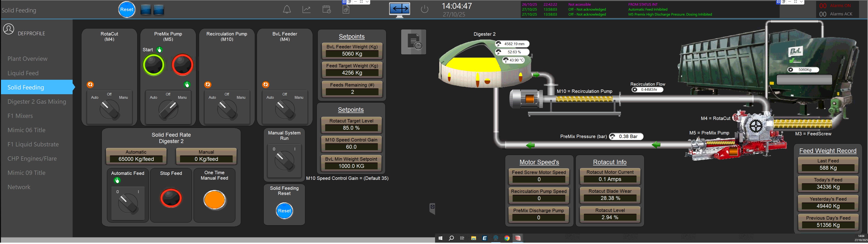Edit the Rotacut Target Level setpoint
Image resolution: width=868 pixels, height=244 pixels.
click(351, 128)
